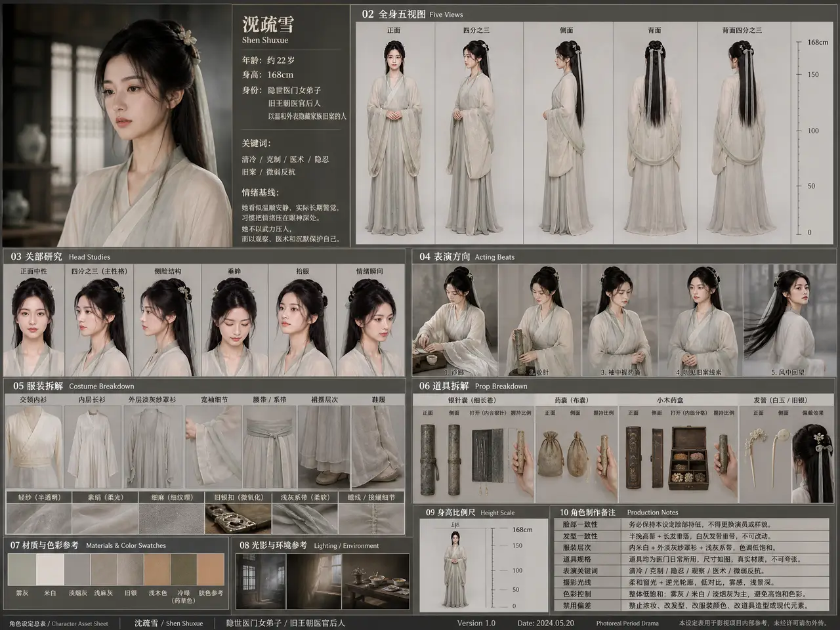Pick the 肤色参考 color swatch

click(x=211, y=570)
